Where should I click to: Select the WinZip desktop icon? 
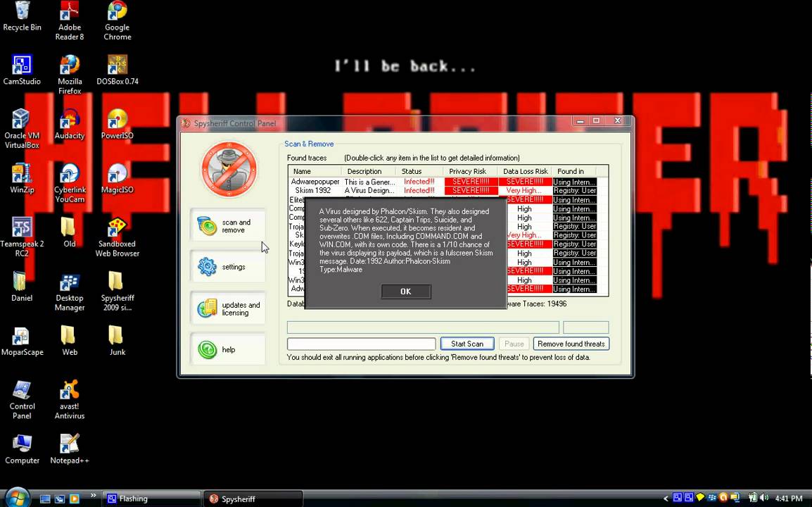coord(22,179)
